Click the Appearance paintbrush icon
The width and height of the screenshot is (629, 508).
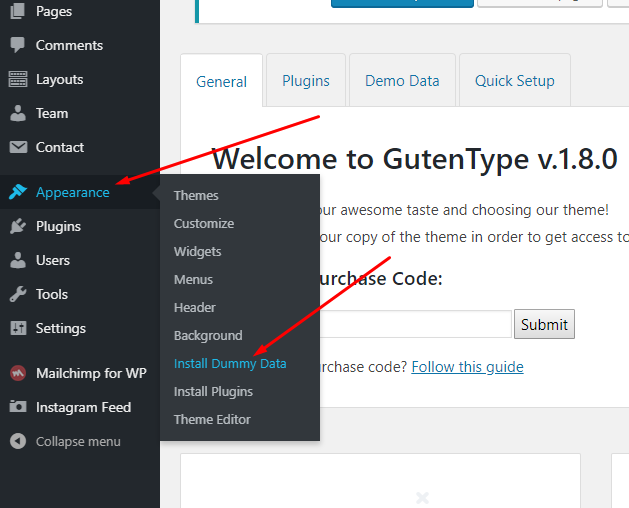18,192
